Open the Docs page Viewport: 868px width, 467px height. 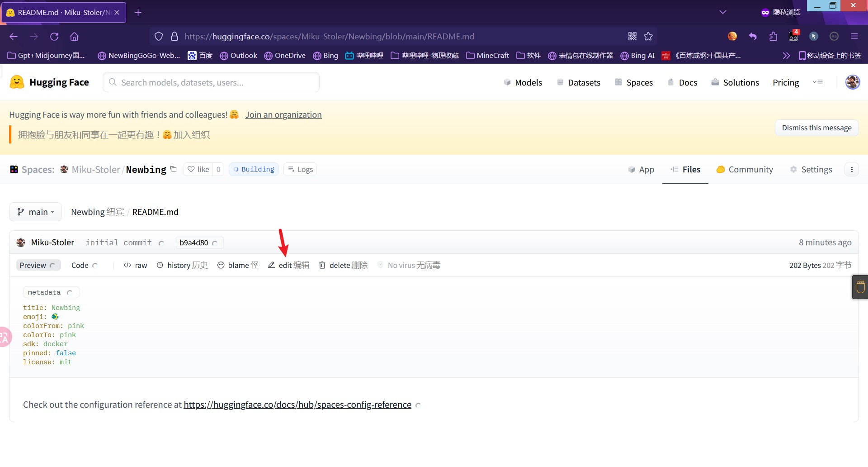pos(683,82)
